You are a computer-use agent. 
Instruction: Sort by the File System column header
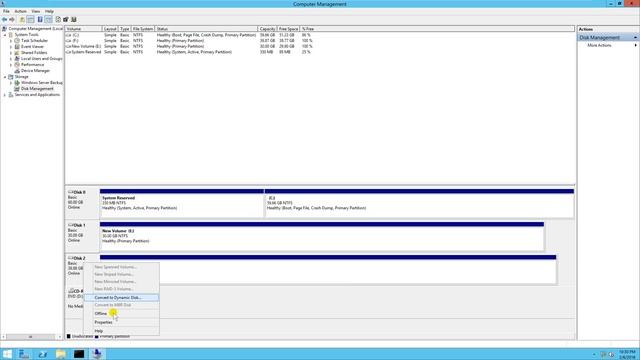143,29
